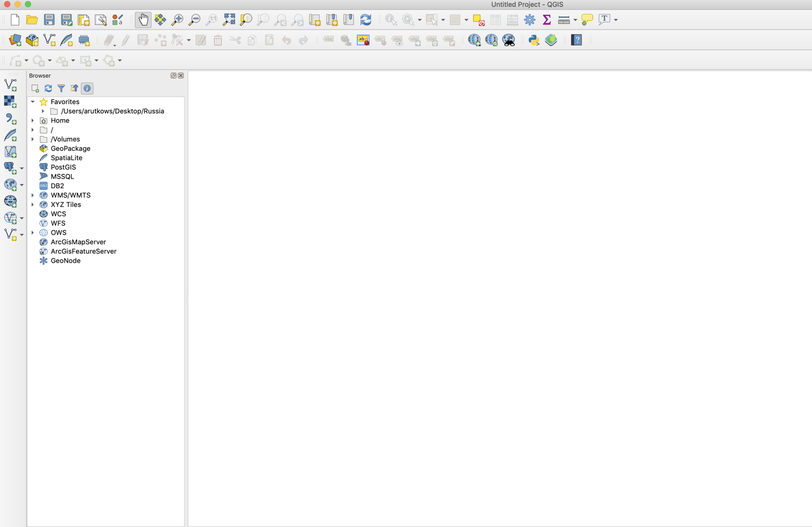The width and height of the screenshot is (812, 527).
Task: Click the Save Project disk icon
Action: click(49, 20)
